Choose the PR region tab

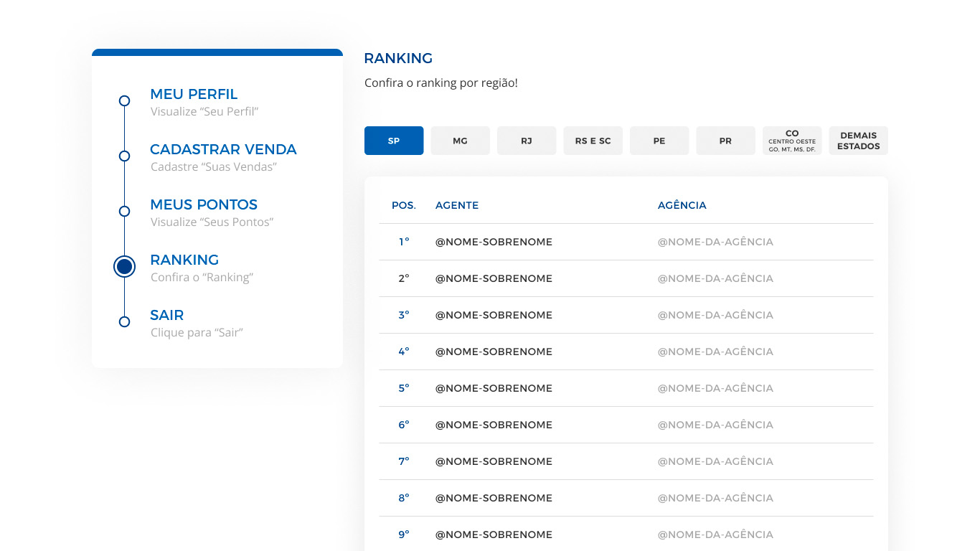click(x=725, y=141)
